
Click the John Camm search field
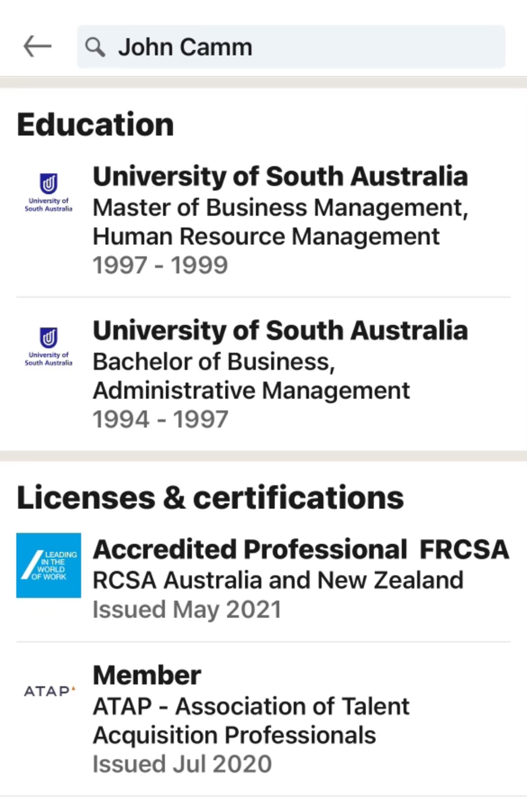pyautogui.click(x=301, y=47)
